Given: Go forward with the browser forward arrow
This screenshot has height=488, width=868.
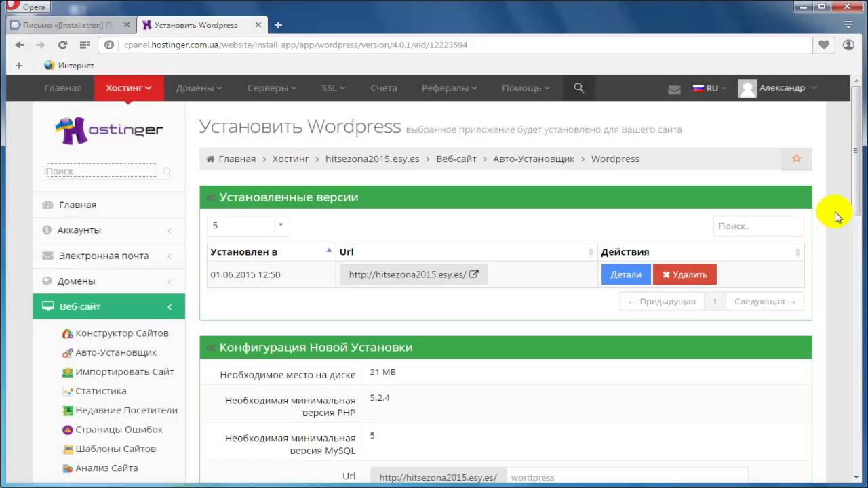Looking at the screenshot, I should [41, 45].
